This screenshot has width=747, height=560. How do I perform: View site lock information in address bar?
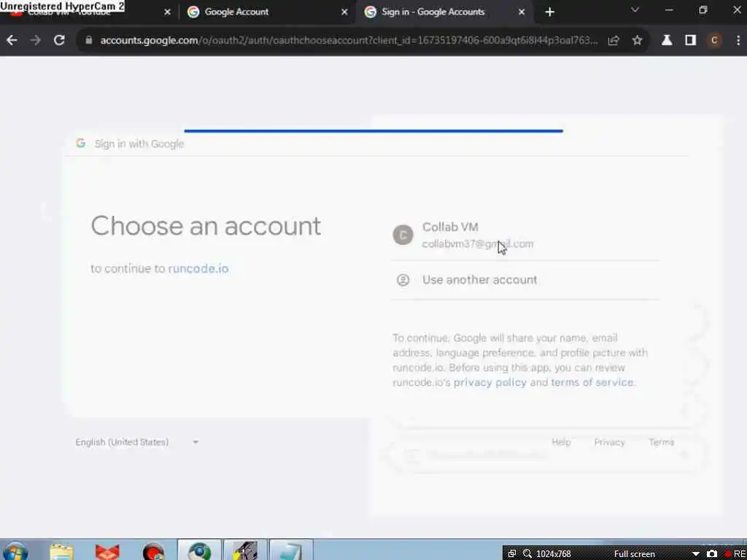88,41
